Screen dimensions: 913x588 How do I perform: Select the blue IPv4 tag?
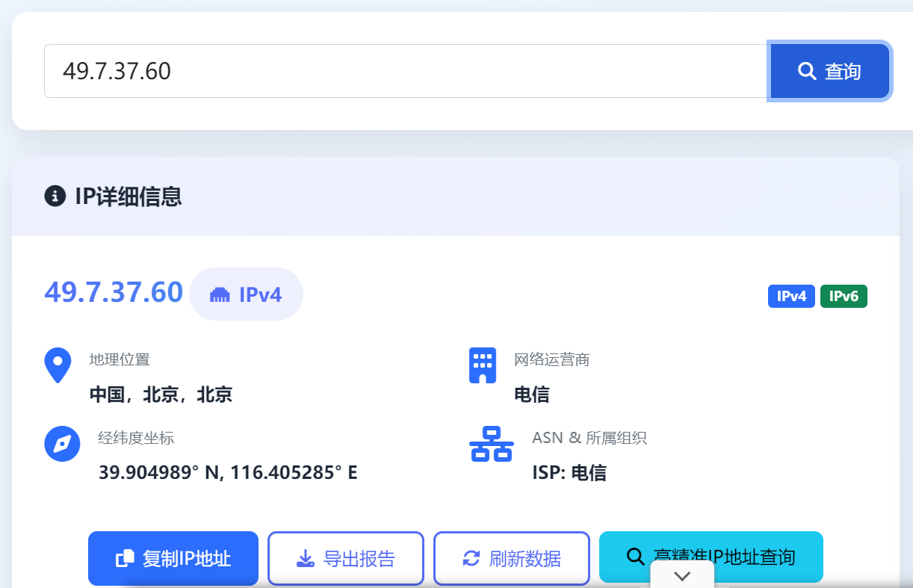coord(791,296)
